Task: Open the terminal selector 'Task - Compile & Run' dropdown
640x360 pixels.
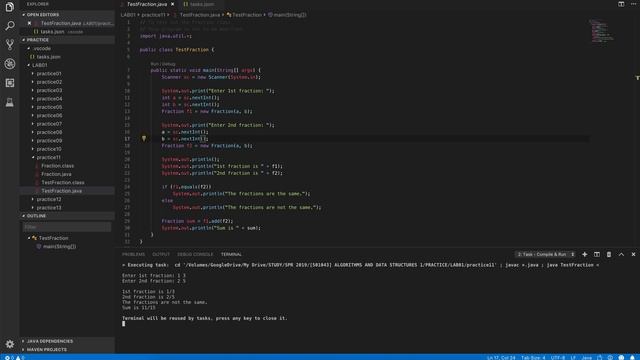Action: click(x=546, y=254)
